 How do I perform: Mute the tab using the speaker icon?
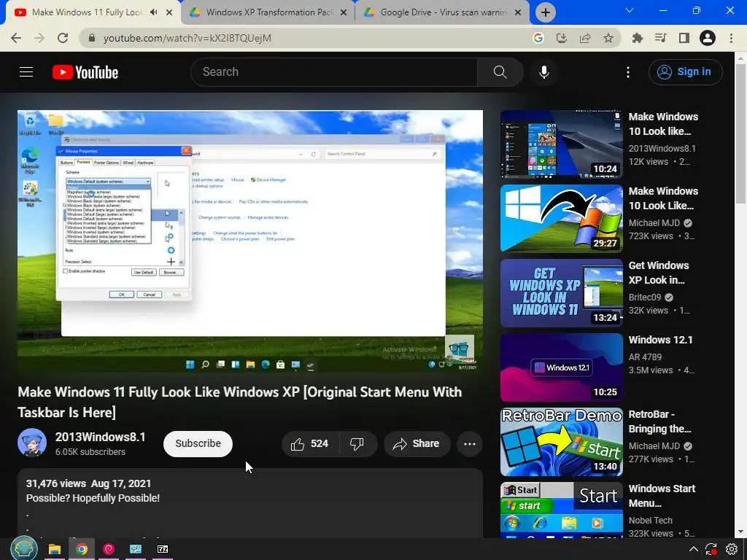(x=153, y=12)
